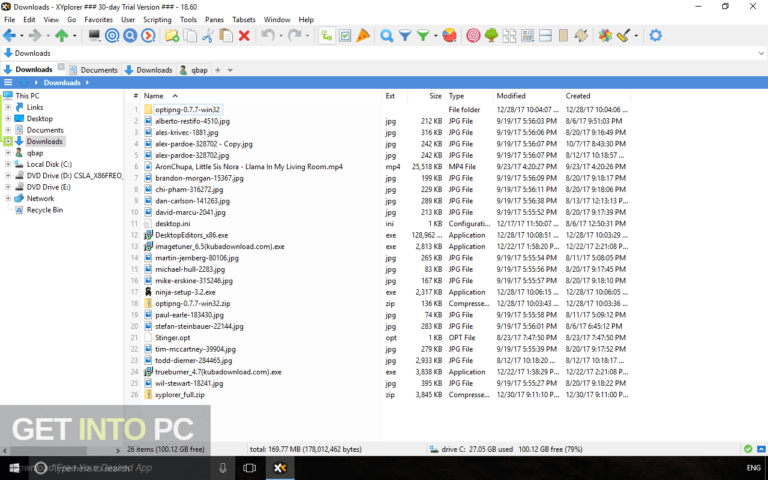
Task: Open the Redo dropdown arrow
Action: tap(308, 36)
